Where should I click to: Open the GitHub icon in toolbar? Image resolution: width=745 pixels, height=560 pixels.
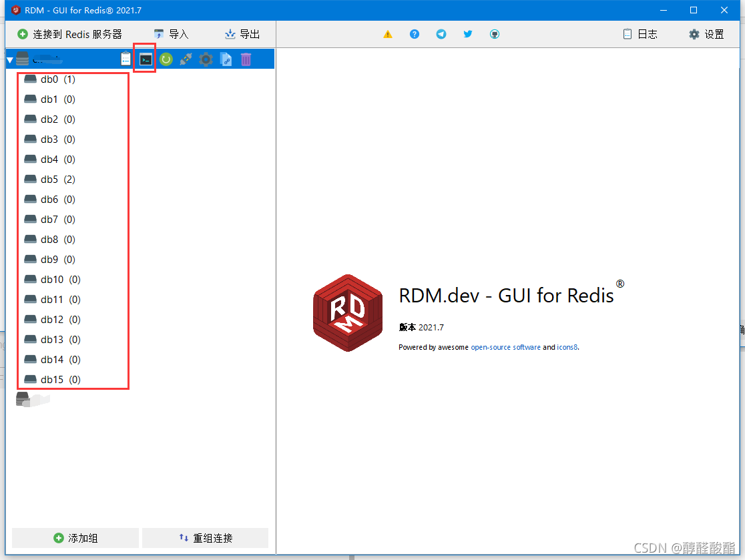tap(495, 34)
